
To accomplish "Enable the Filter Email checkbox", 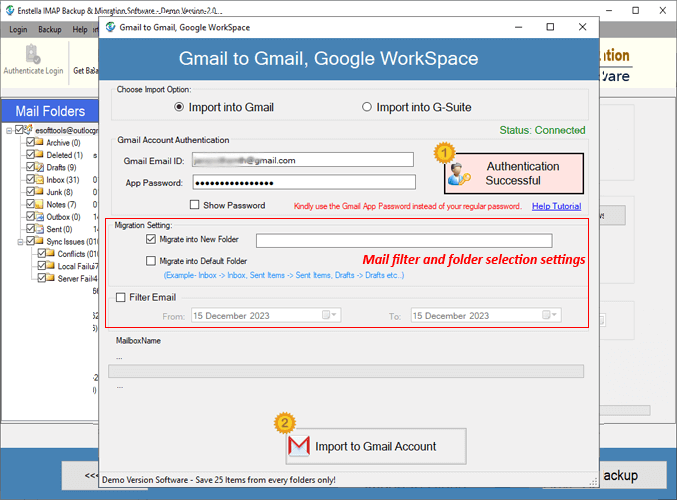I will pos(121,297).
